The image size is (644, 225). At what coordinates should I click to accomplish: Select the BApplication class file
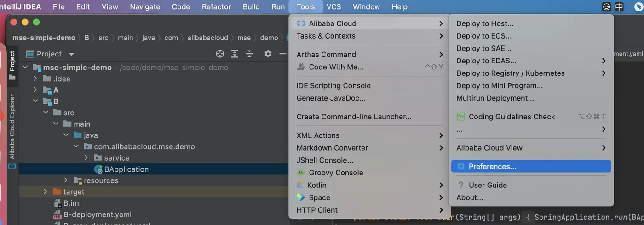pyautogui.click(x=126, y=169)
